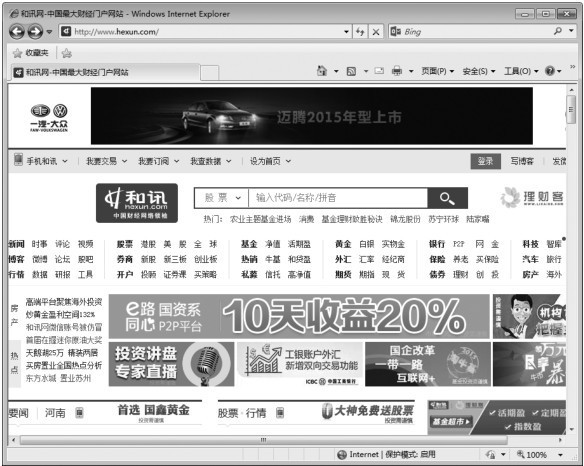The image size is (584, 466).
Task: Click the browser Forward arrow
Action: (x=35, y=32)
